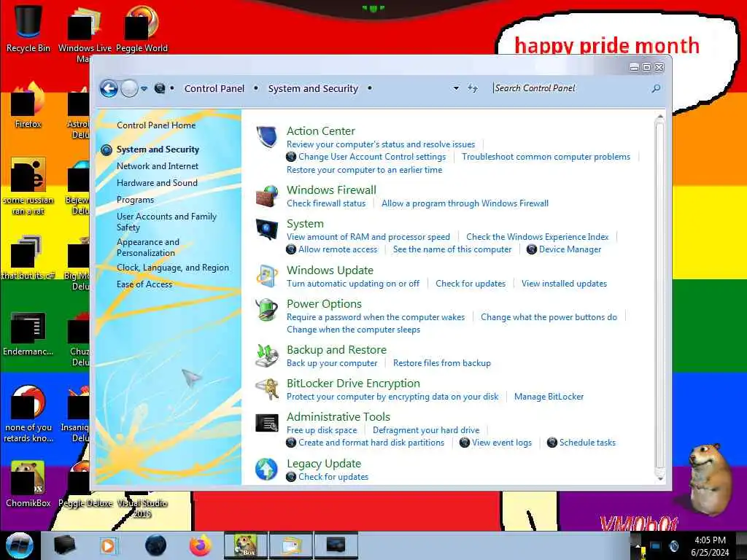747x560 pixels.
Task: Open the ChomikBox taskbar window button
Action: click(x=245, y=545)
